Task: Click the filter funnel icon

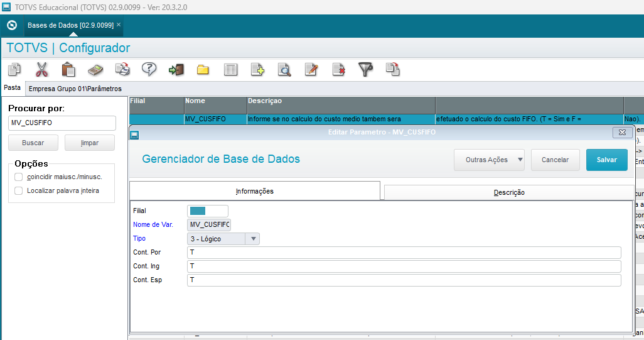Action: 365,70
